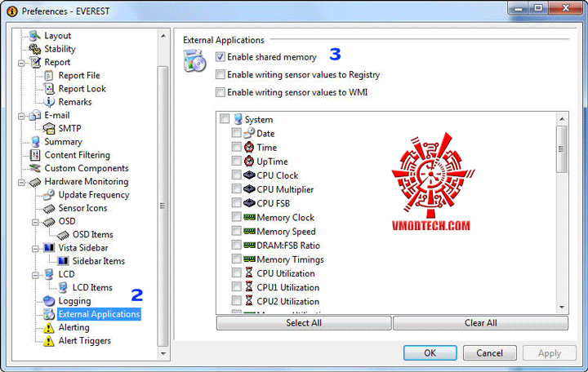Select the Summary tree item
Image resolution: width=588 pixels, height=372 pixels.
(x=63, y=142)
